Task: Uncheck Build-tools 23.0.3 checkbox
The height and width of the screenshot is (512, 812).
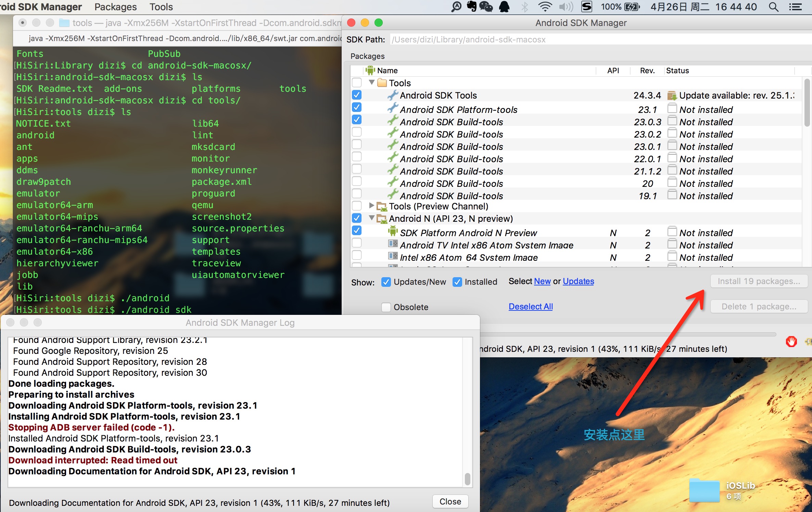Action: click(x=357, y=120)
